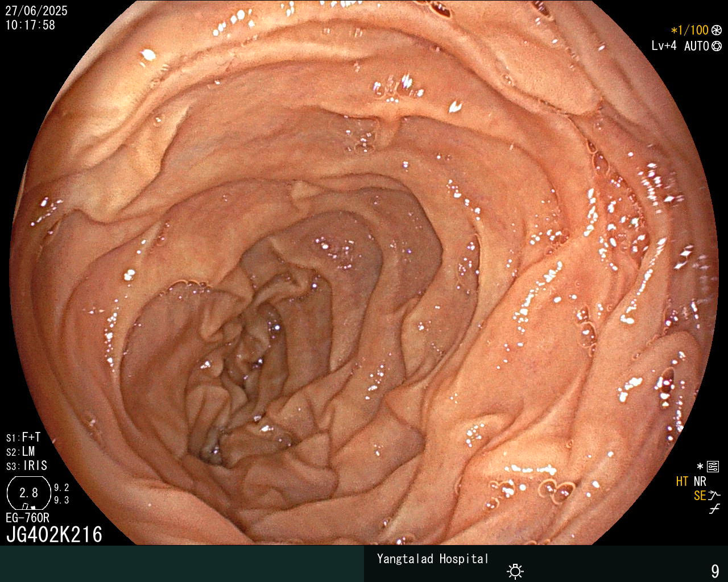Click the time readout 10:17:58
Screen dimensions: 728x582
click(30, 25)
